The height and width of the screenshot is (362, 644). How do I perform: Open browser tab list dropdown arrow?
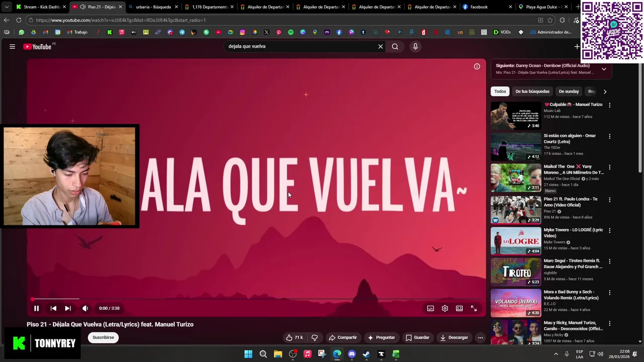coord(6,7)
